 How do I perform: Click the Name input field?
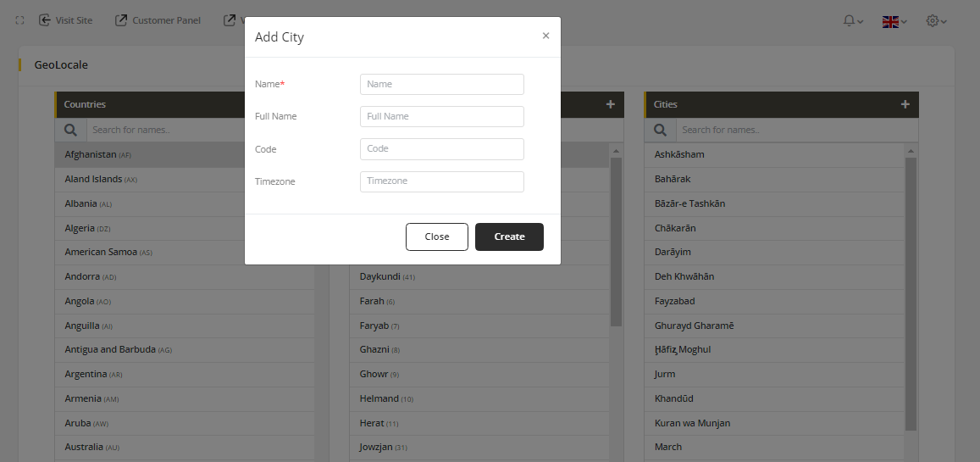[x=441, y=84]
